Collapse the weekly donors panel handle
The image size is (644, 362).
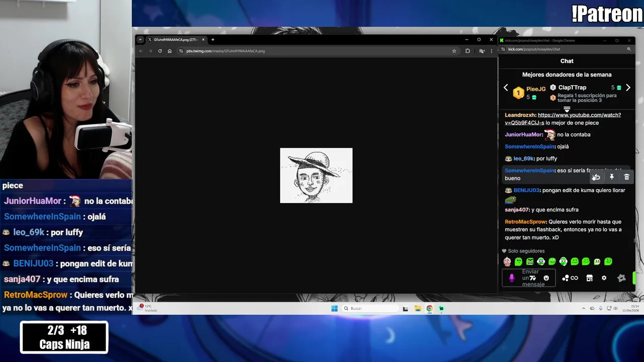pyautogui.click(x=567, y=109)
